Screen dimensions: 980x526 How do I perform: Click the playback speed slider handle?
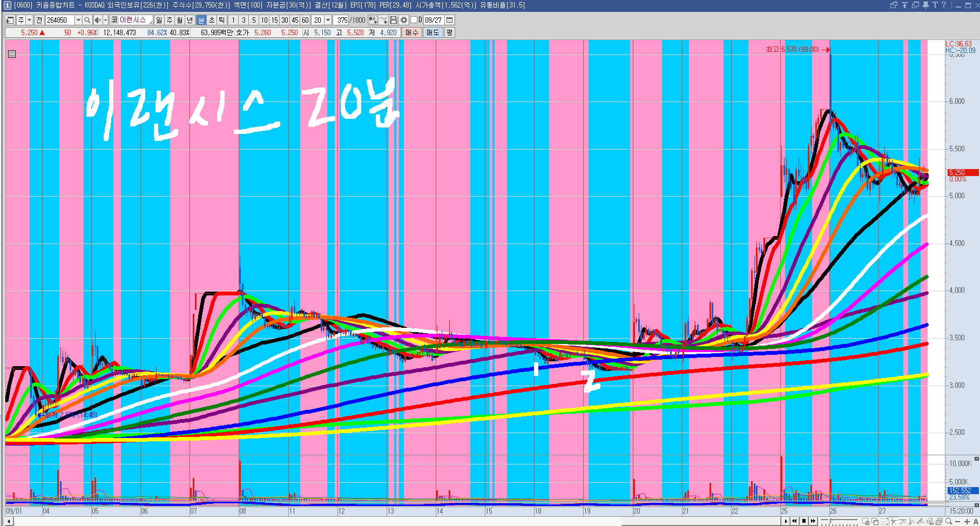(x=830, y=521)
